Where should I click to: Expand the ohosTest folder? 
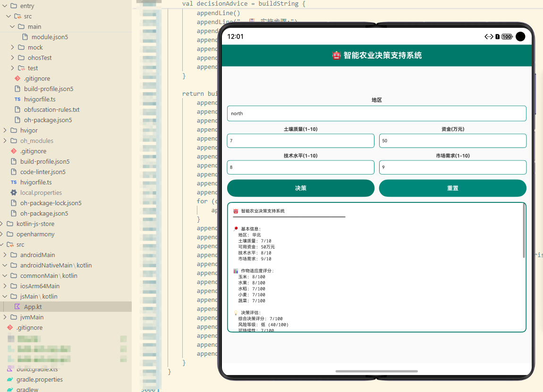(12, 58)
